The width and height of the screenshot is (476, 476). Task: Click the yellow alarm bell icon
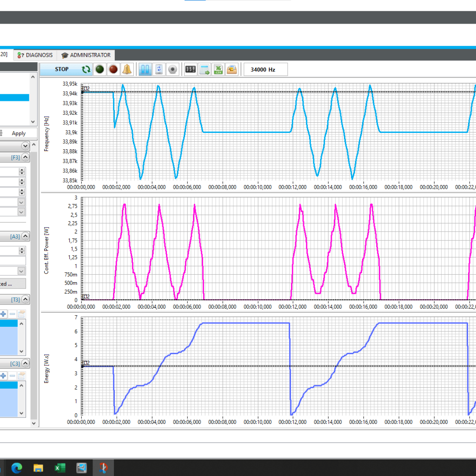pyautogui.click(x=127, y=69)
